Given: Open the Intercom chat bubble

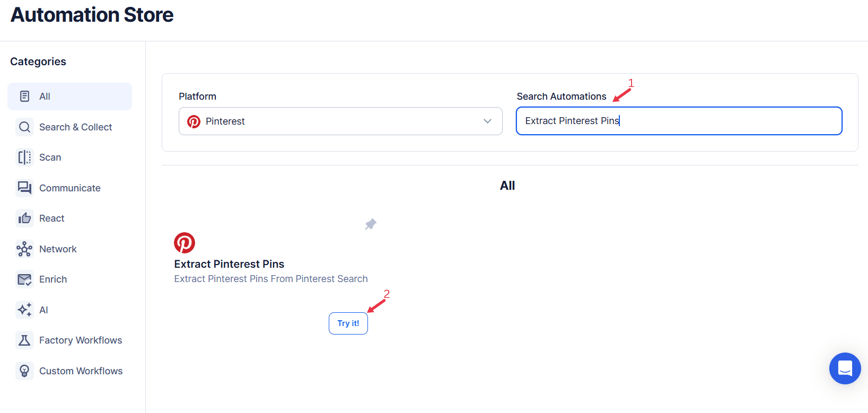Looking at the screenshot, I should pyautogui.click(x=845, y=368).
